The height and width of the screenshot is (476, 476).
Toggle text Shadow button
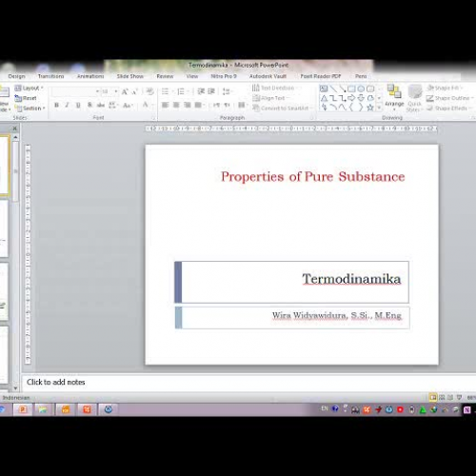click(x=89, y=105)
